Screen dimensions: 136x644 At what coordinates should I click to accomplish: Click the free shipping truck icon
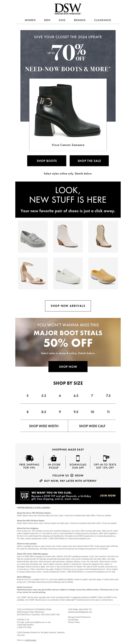[x=29, y=458]
